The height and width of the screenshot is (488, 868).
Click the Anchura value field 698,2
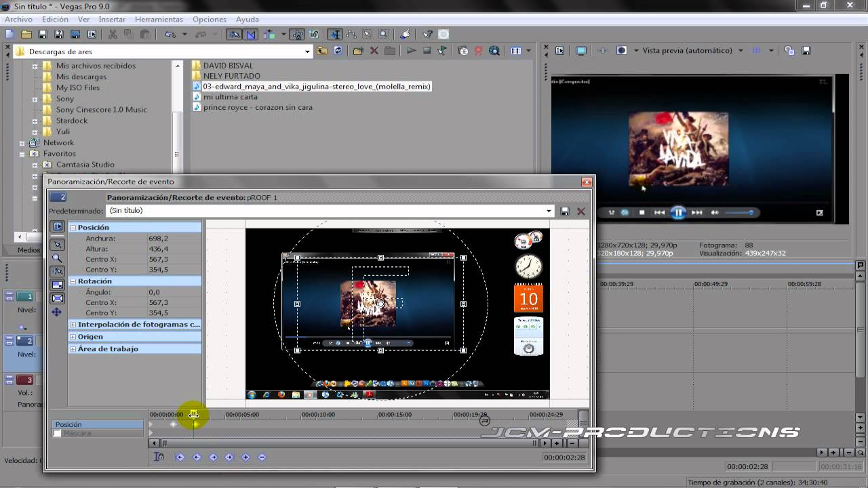174,239
